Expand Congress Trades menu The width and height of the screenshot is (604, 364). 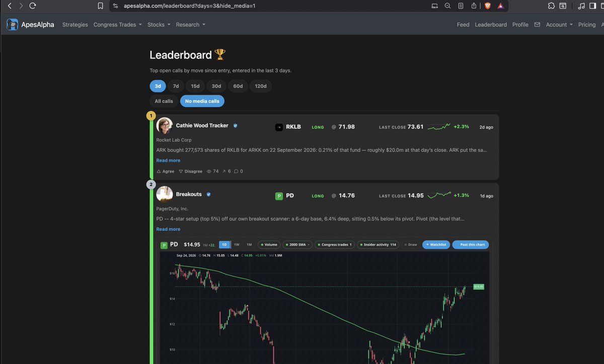point(118,24)
